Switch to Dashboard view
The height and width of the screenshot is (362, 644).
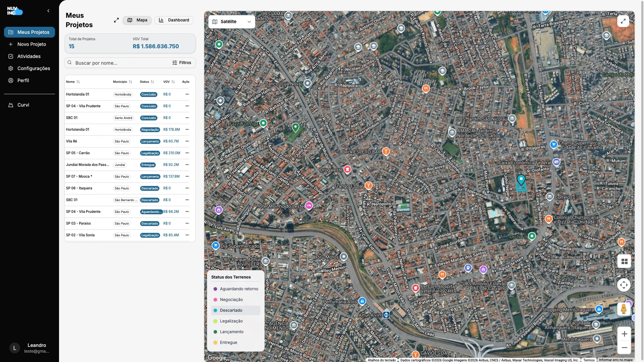174,20
